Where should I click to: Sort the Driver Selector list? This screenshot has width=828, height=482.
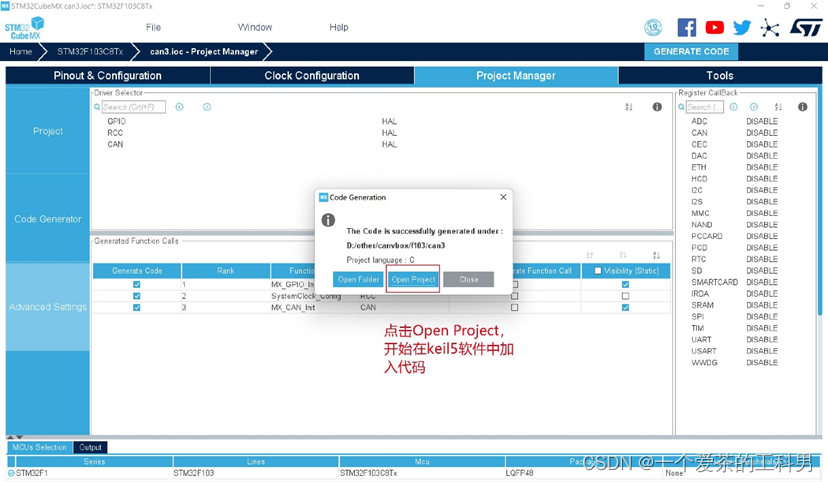629,107
